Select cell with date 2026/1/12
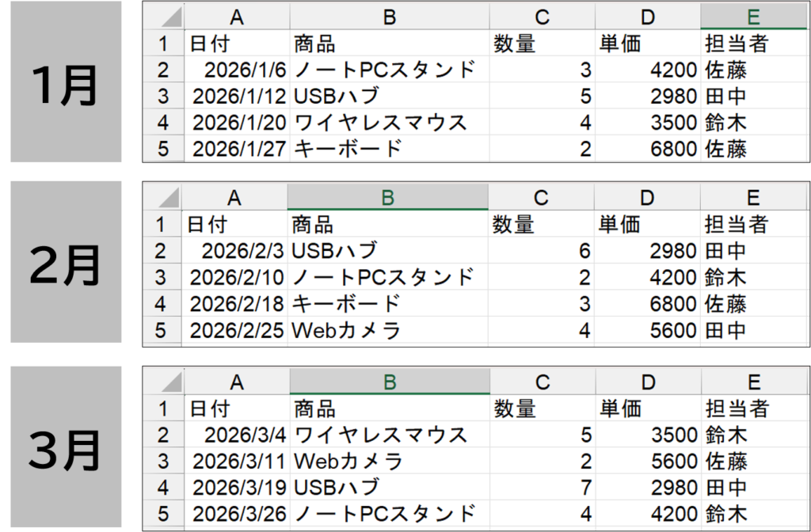Screen dimensions: 811x532 tap(237, 96)
